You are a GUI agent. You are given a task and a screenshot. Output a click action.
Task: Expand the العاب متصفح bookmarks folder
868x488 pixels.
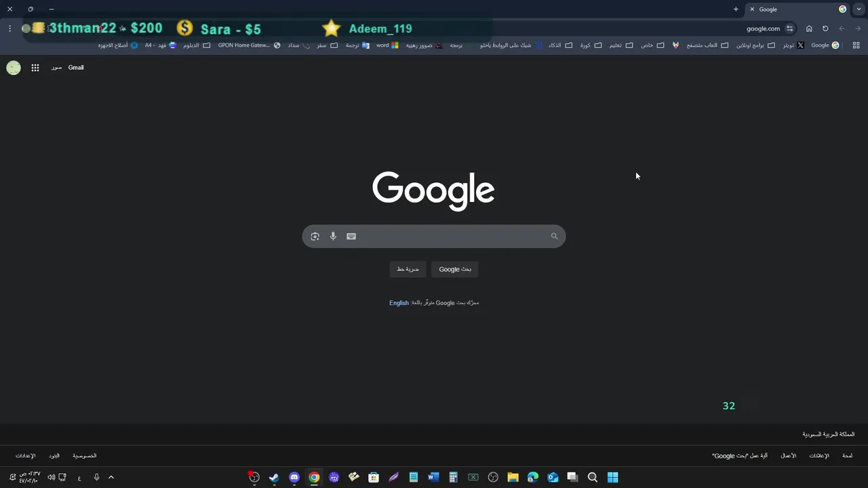[x=707, y=45]
